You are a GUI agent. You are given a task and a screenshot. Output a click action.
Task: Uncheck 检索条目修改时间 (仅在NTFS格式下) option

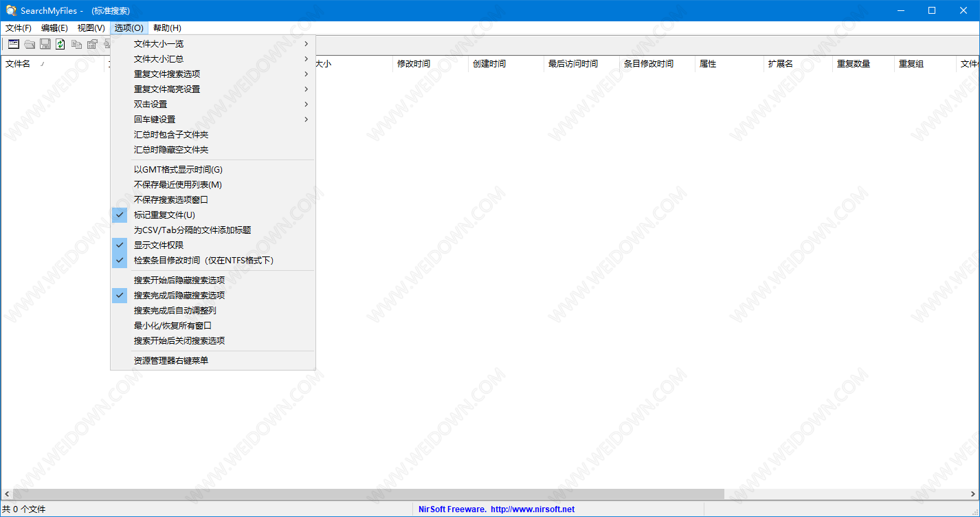coord(213,260)
